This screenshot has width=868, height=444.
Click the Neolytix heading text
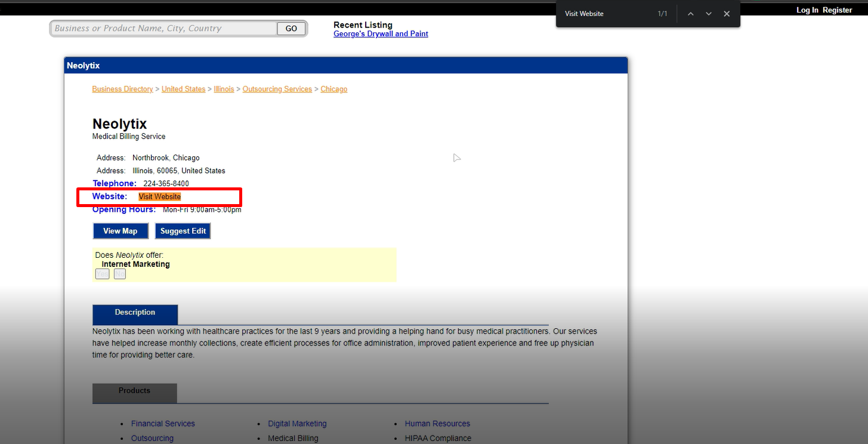coord(119,124)
